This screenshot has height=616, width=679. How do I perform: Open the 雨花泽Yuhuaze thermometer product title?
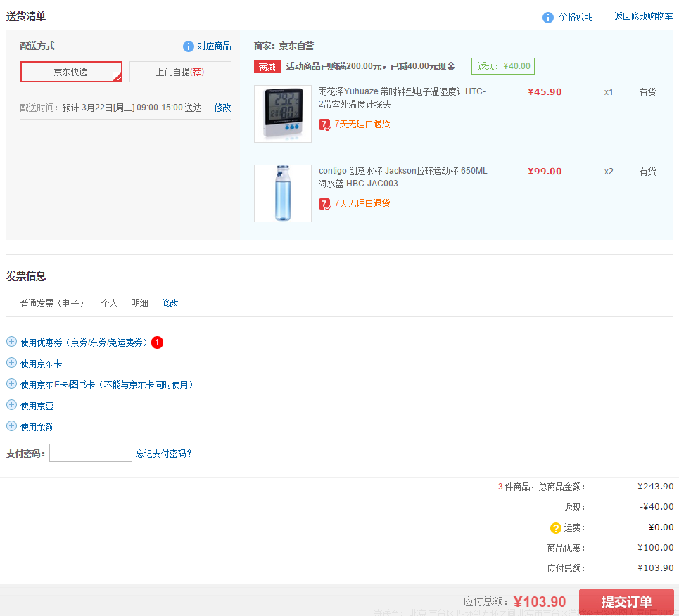pos(402,98)
